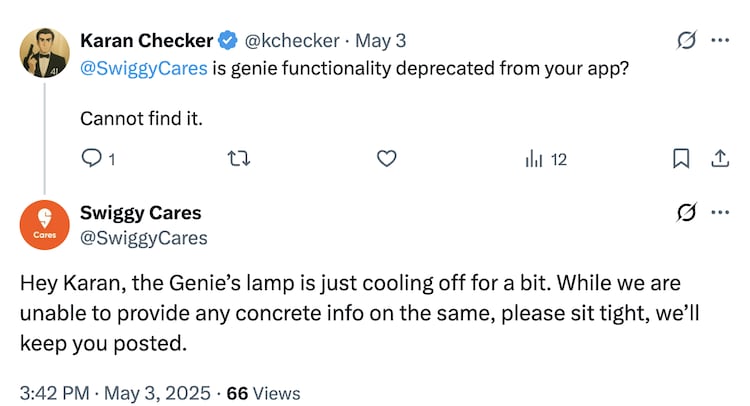Click Grok icon on Swiggy Cares reply

coord(686,212)
